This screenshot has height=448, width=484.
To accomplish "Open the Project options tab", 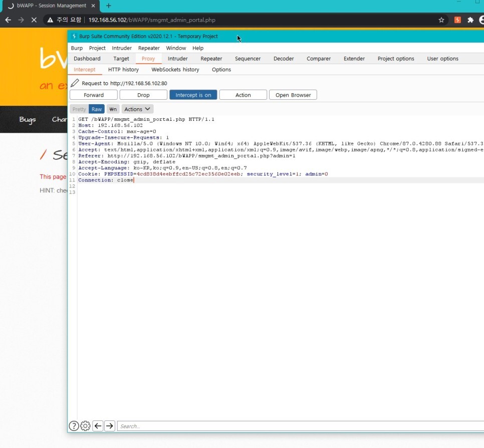I will tap(396, 58).
